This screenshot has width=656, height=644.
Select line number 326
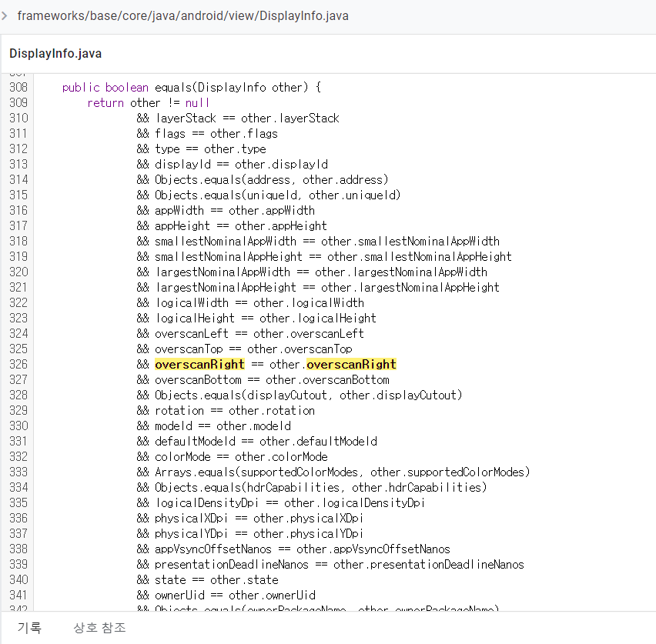pyautogui.click(x=18, y=364)
